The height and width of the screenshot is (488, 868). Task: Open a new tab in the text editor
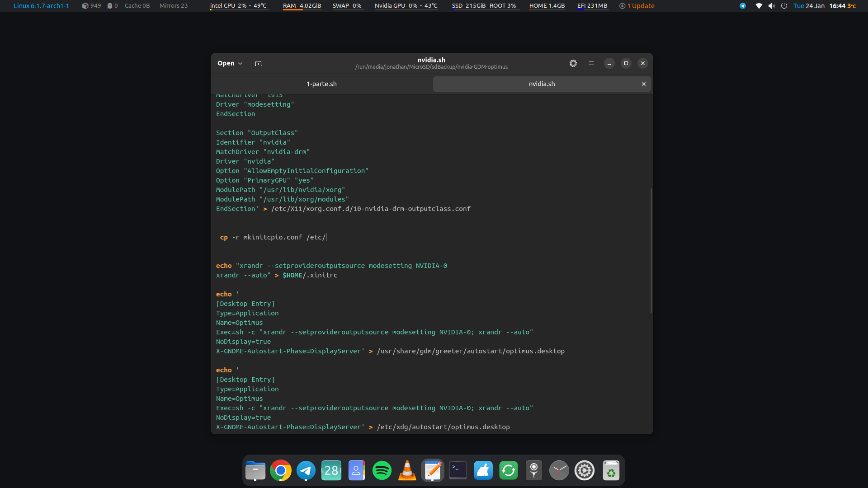258,63
